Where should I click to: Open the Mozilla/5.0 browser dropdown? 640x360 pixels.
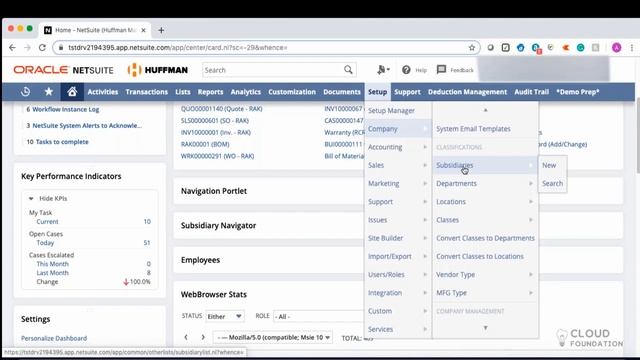coord(273,337)
